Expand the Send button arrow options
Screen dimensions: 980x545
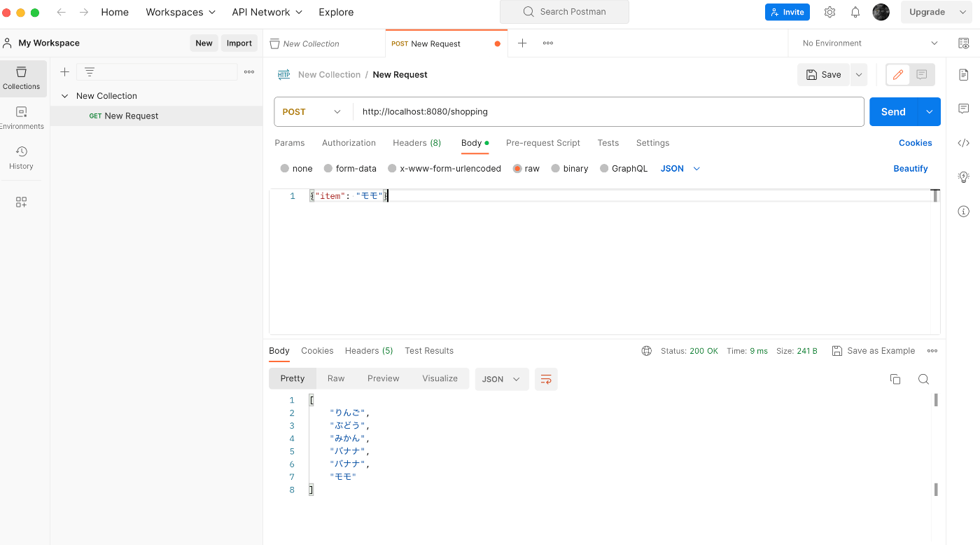pos(930,111)
